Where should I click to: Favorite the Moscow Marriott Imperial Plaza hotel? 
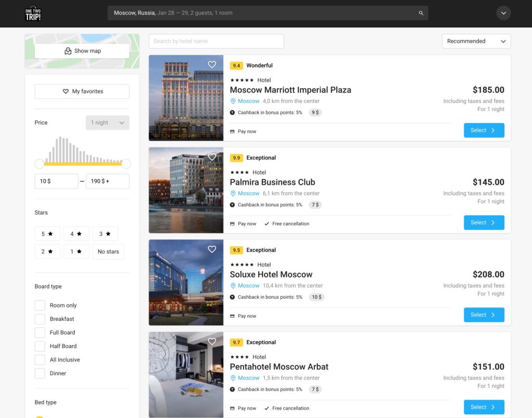pyautogui.click(x=212, y=64)
